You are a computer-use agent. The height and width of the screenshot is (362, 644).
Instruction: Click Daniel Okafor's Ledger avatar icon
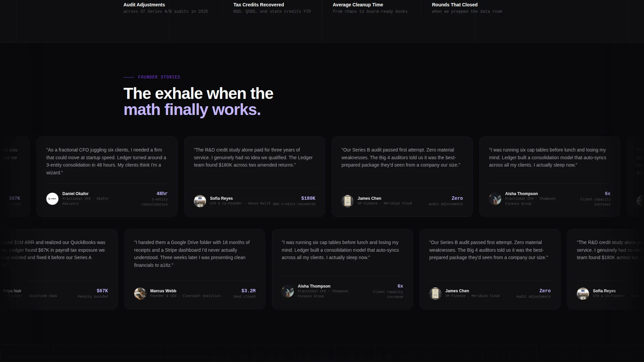tap(52, 199)
